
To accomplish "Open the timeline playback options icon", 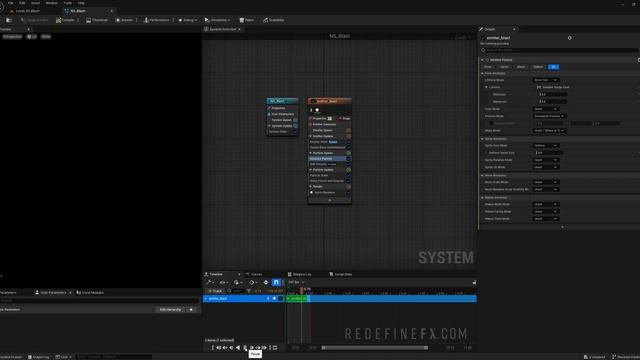I will click(x=237, y=282).
